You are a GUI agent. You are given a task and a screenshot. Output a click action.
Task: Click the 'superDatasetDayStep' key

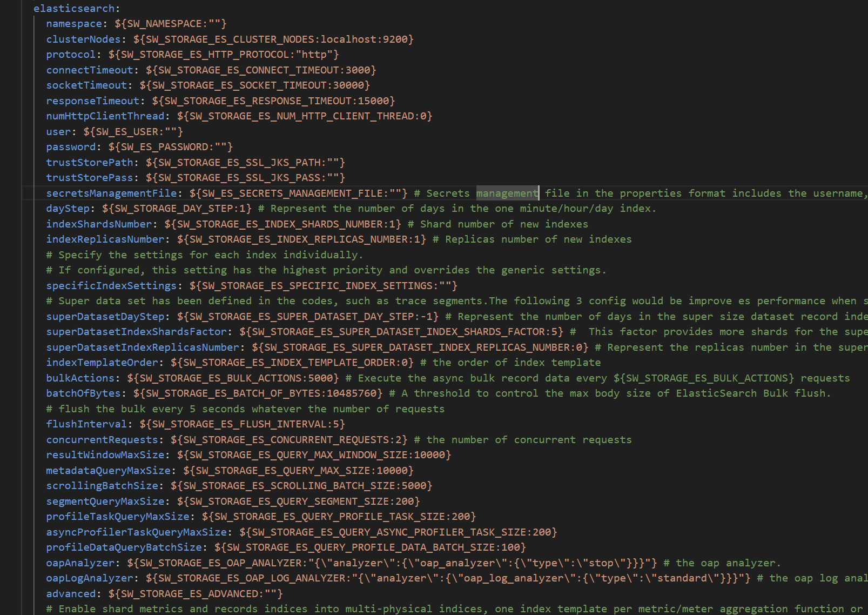105,317
